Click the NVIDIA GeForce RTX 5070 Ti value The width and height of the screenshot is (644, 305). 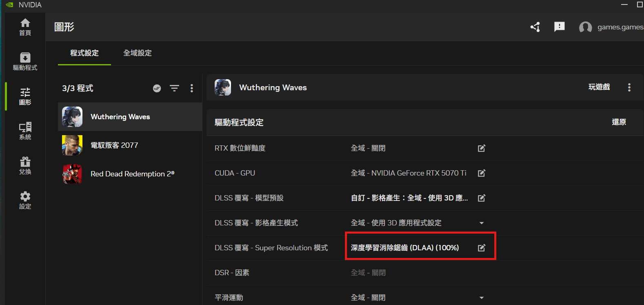(x=409, y=173)
